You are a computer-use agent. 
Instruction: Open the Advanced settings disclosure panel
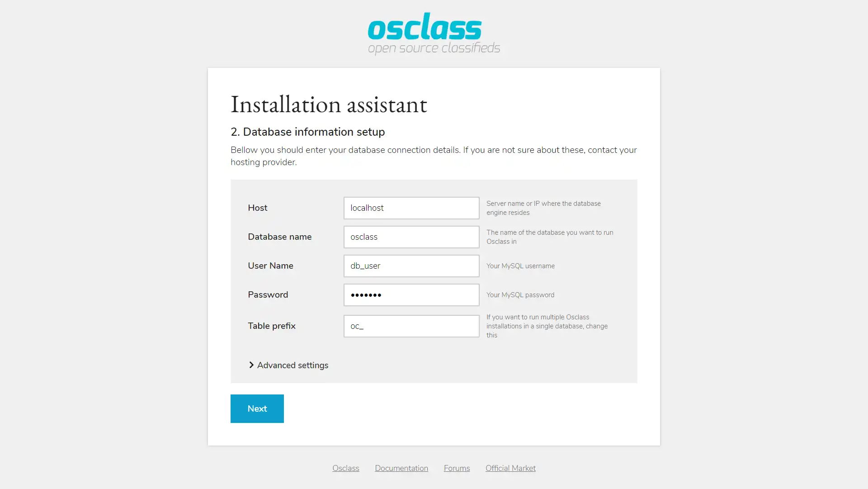click(288, 365)
